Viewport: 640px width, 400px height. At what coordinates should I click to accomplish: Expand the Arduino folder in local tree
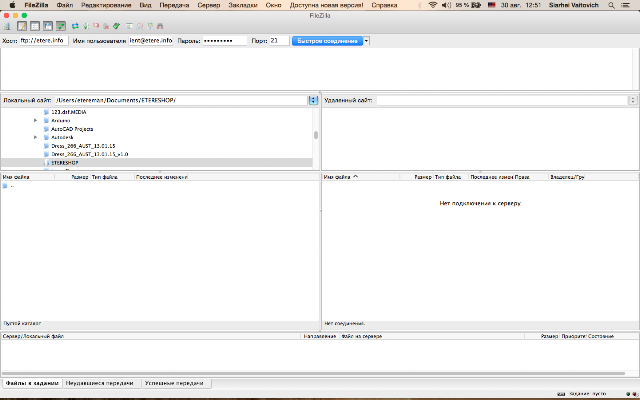(36, 120)
